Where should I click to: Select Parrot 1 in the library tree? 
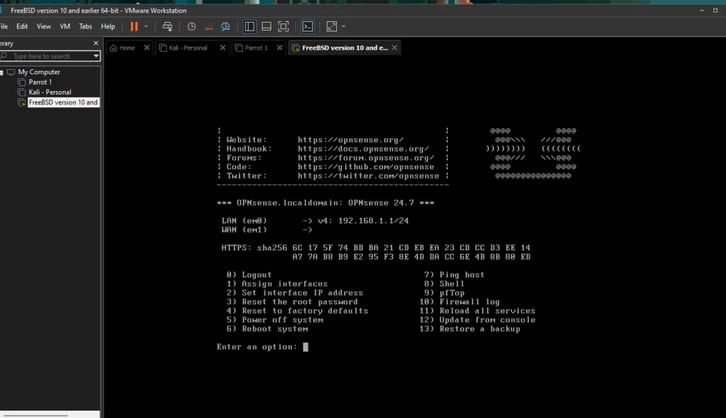tap(40, 82)
